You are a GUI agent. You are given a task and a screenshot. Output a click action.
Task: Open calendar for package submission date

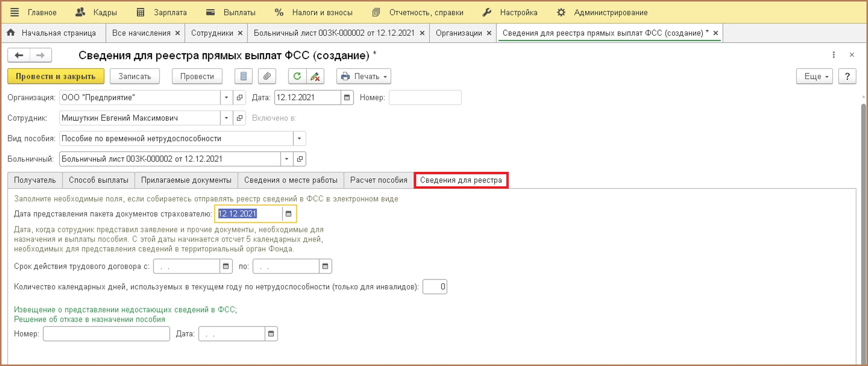click(289, 214)
